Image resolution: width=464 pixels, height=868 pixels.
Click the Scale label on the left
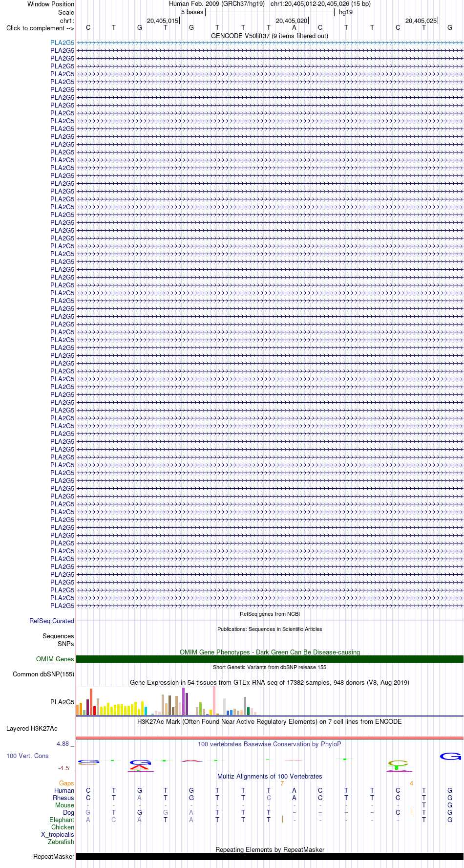66,12
